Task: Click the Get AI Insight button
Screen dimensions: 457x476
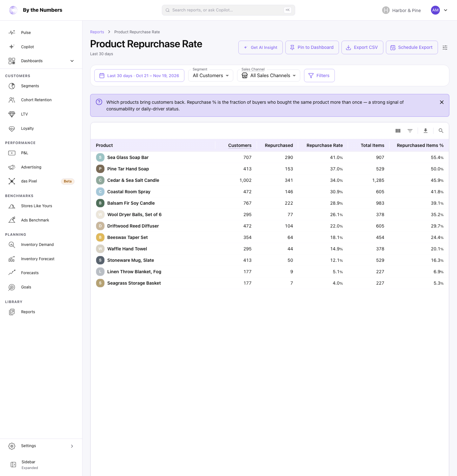Action: (261, 48)
